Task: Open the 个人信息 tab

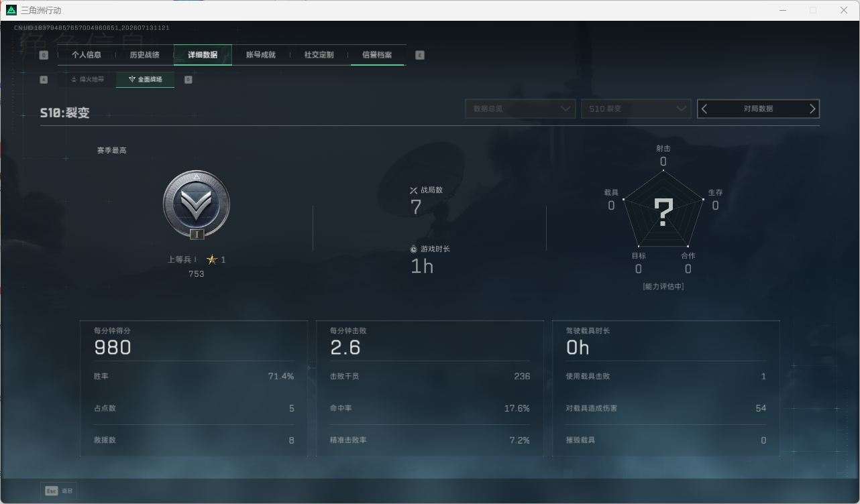Action: 87,55
